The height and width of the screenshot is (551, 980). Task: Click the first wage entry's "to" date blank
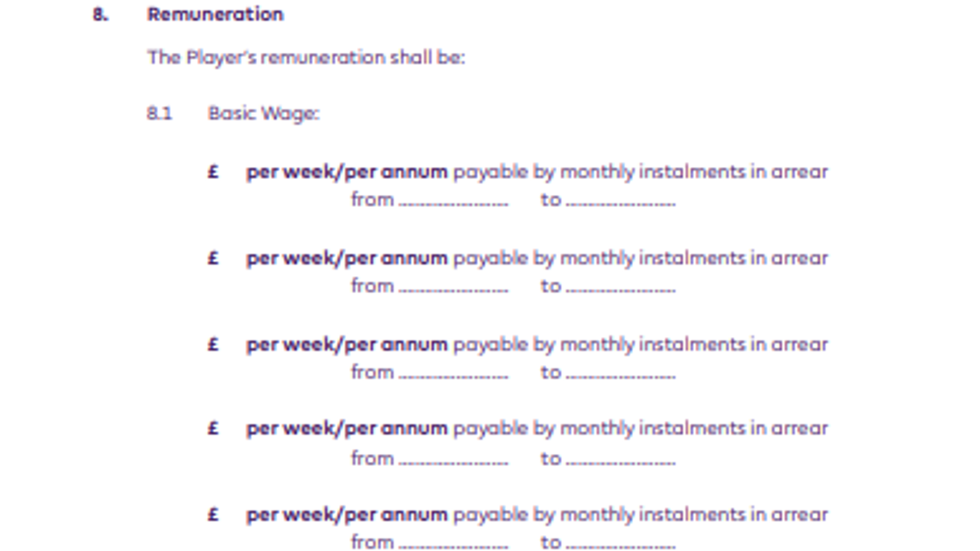point(620,201)
